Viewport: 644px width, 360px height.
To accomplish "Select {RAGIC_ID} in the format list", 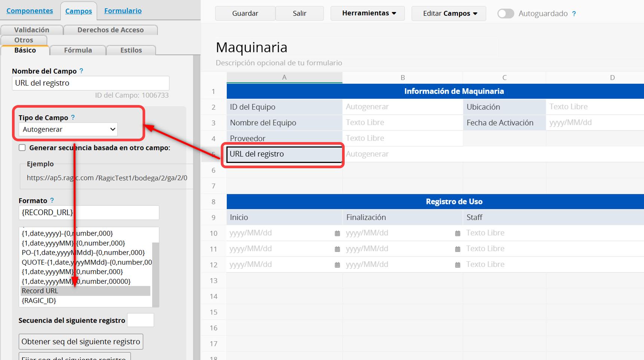I will 39,301.
